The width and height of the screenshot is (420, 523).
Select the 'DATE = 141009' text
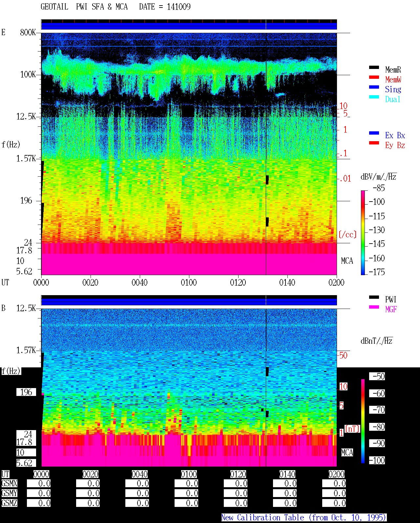point(165,7)
